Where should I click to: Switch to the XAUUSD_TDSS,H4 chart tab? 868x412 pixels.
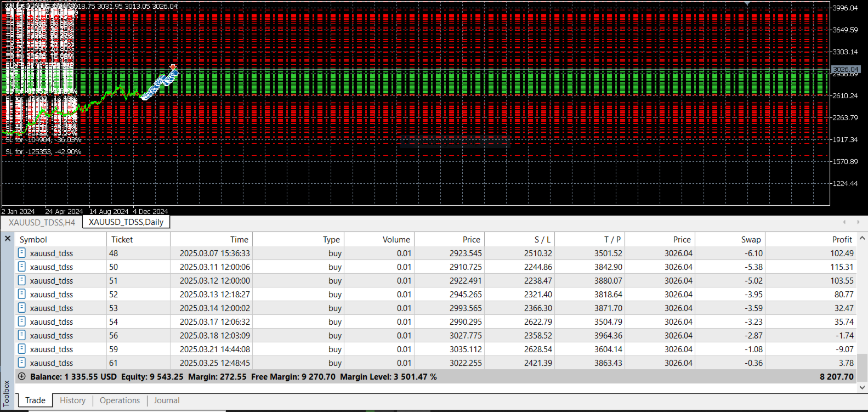(x=42, y=222)
